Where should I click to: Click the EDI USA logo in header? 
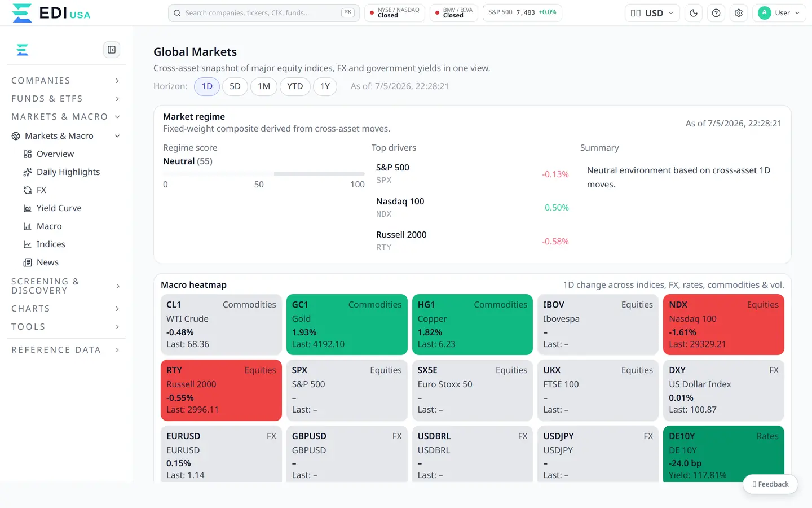(51, 13)
